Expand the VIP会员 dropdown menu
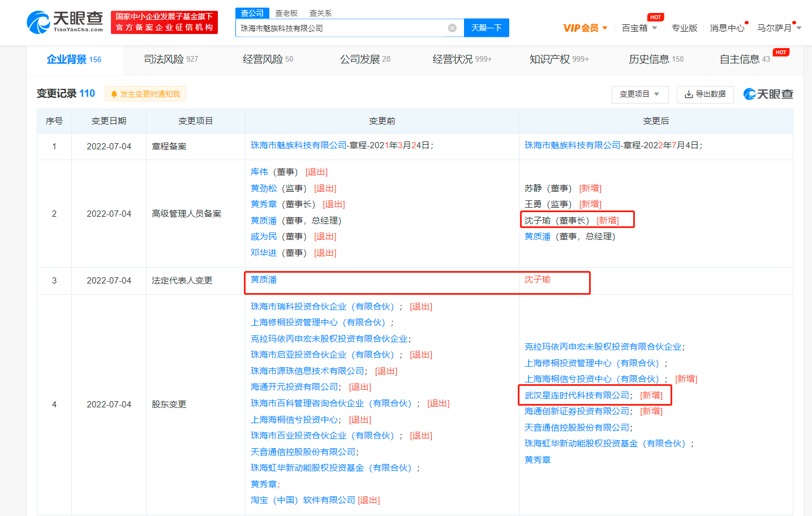 pyautogui.click(x=584, y=27)
